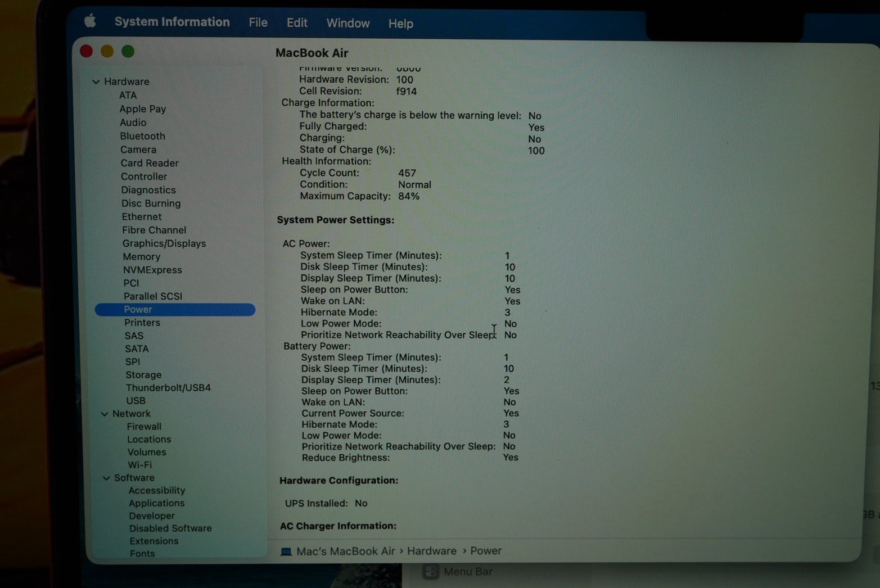Open the Apple menu icon
The width and height of the screenshot is (880, 588).
(90, 21)
